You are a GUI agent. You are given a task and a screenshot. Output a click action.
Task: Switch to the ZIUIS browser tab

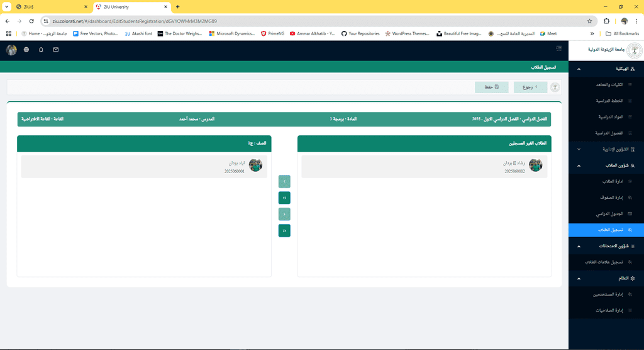point(50,7)
